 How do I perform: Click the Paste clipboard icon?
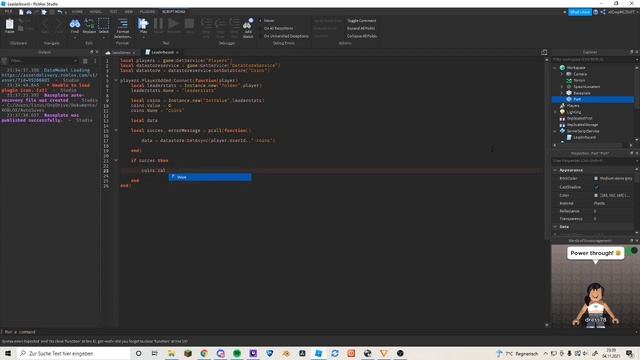click(x=9, y=25)
